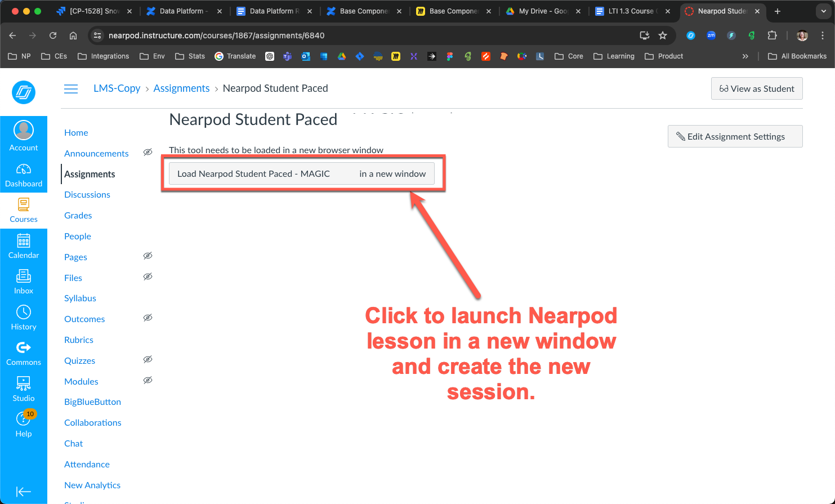Open the Translate bookmark

point(235,56)
